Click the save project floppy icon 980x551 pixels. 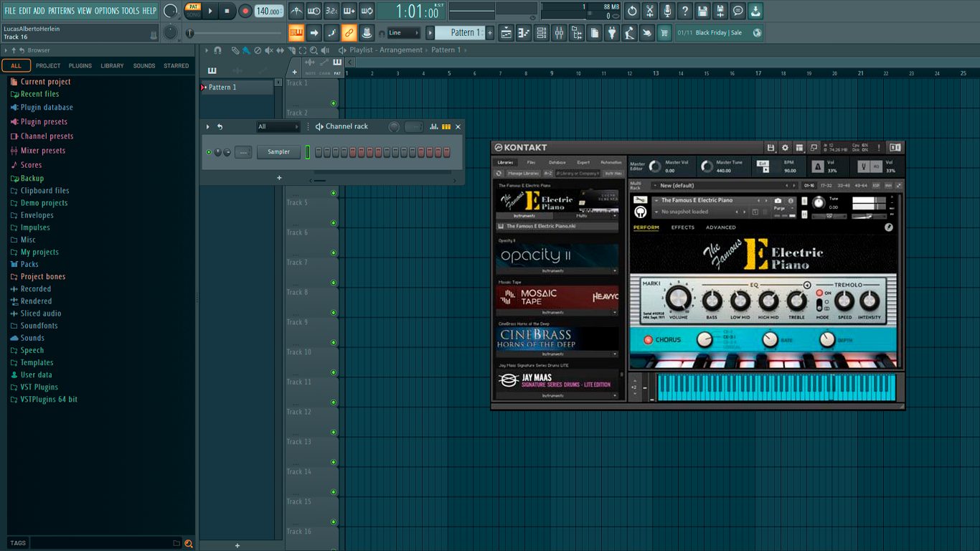tap(702, 11)
